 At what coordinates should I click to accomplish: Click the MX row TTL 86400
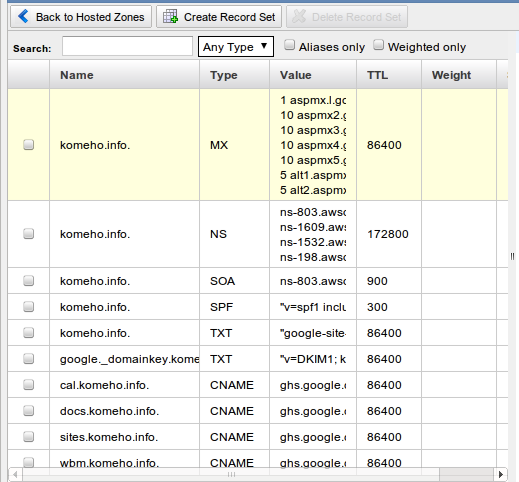pos(384,145)
